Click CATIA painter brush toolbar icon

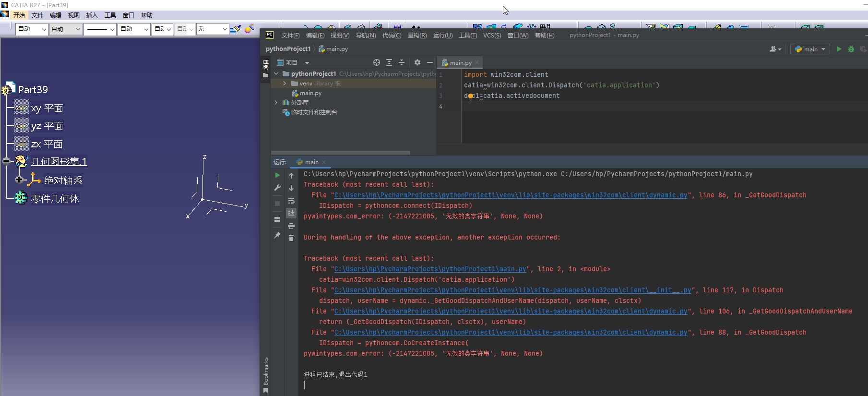coord(235,29)
